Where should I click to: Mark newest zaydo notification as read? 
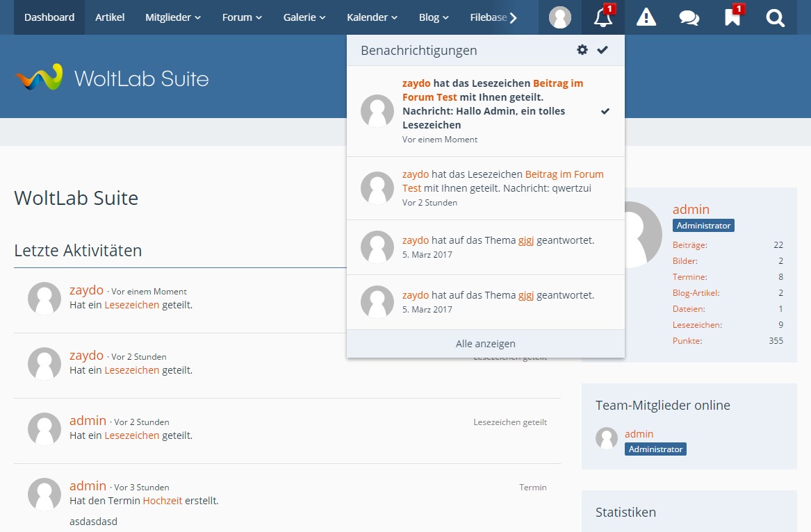(605, 111)
